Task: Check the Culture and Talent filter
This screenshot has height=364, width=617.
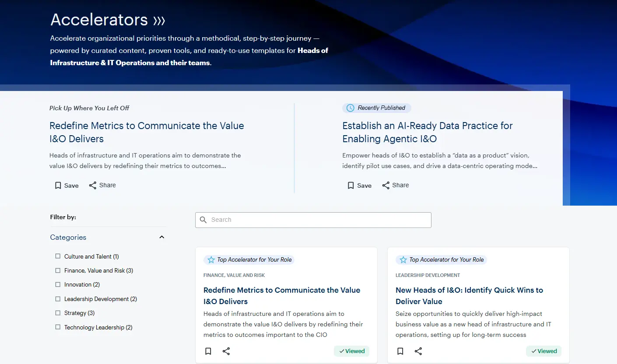Action: (58, 256)
